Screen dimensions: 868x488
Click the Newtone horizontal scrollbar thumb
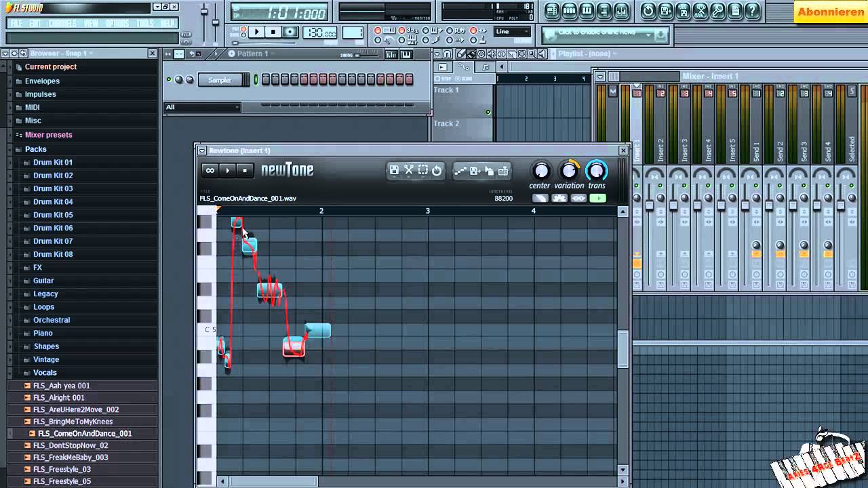coord(274,481)
